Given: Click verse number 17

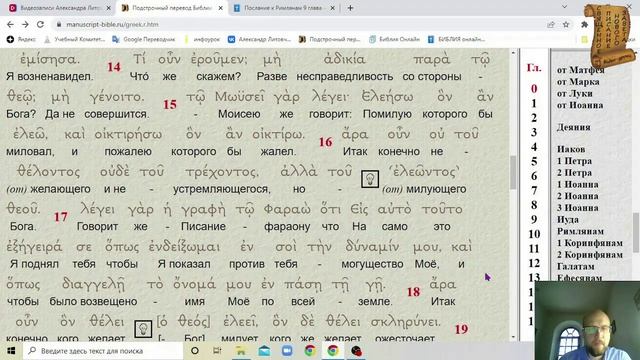Looking at the screenshot, I should (x=61, y=216).
